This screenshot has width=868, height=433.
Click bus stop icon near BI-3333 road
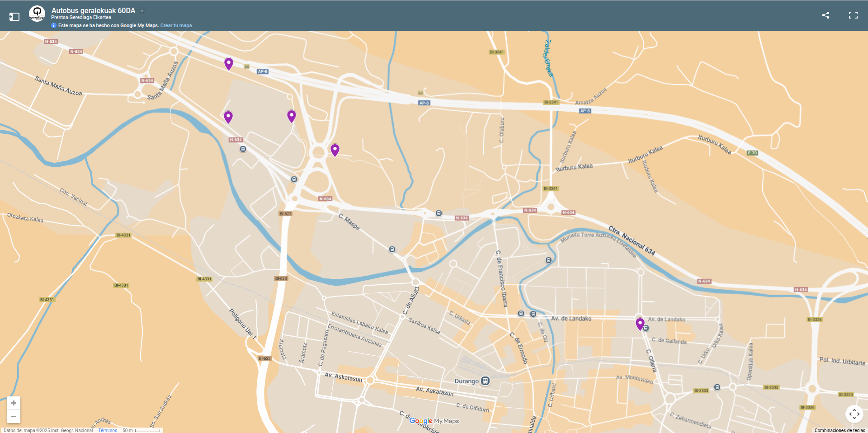(717, 387)
